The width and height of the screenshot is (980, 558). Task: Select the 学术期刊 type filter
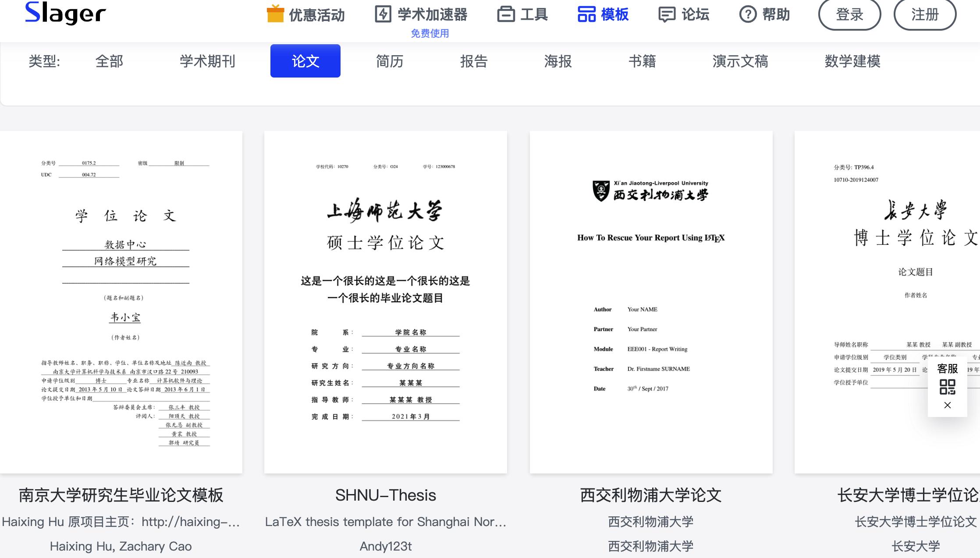[207, 61]
